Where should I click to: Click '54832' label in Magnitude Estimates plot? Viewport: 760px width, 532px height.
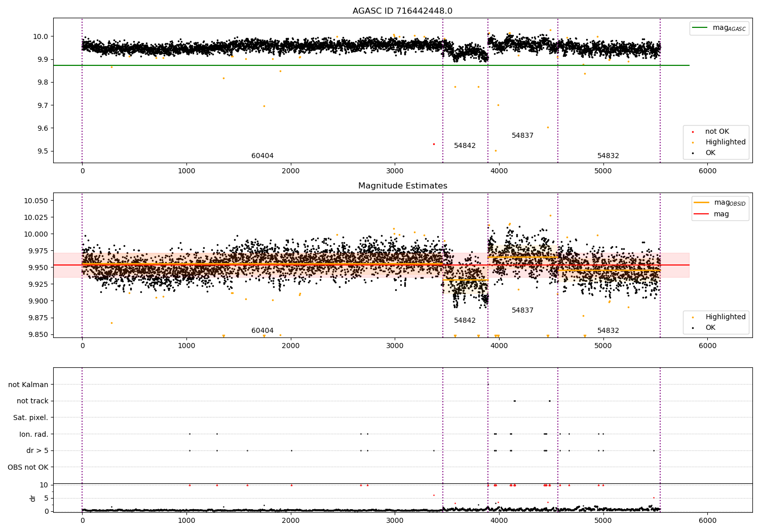[608, 331]
